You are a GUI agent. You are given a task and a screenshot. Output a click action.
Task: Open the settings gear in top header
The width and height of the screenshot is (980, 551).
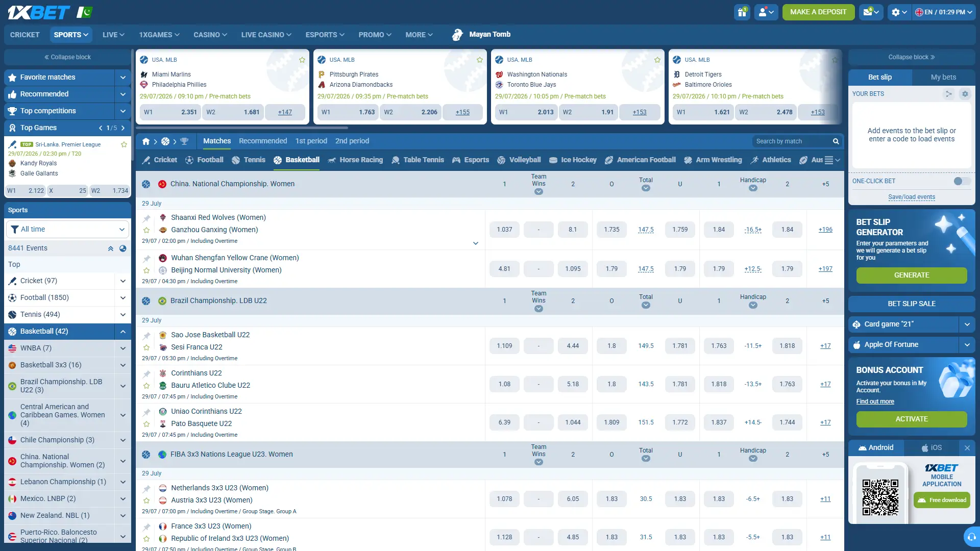pos(899,12)
